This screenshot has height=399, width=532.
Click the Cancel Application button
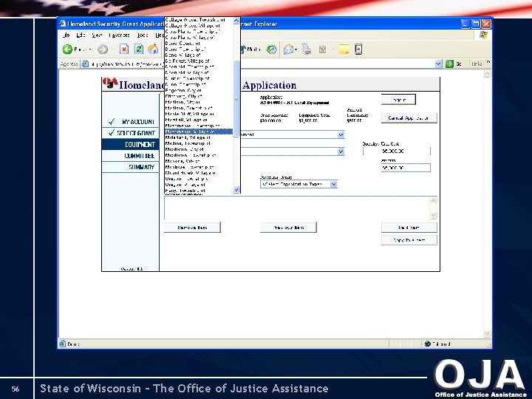pyautogui.click(x=409, y=118)
